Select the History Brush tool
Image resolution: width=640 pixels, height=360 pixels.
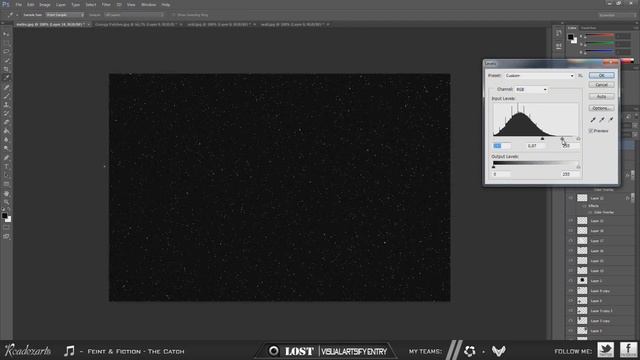pyautogui.click(x=6, y=113)
